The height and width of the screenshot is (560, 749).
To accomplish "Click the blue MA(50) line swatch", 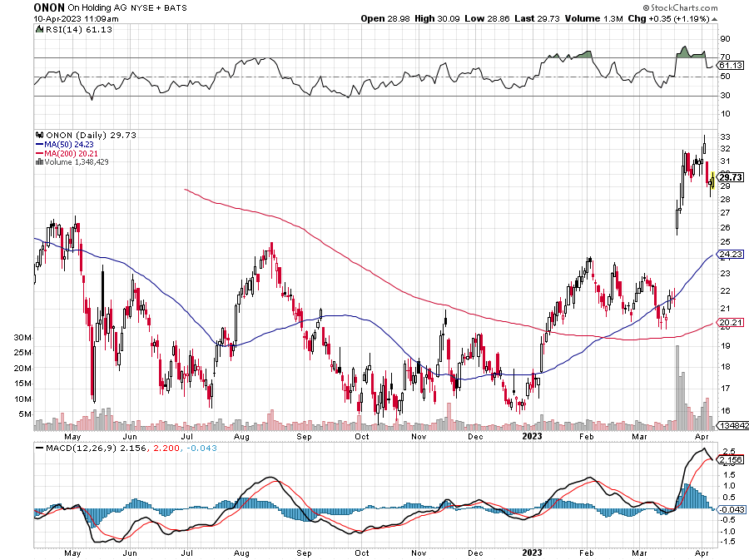I will (40, 144).
